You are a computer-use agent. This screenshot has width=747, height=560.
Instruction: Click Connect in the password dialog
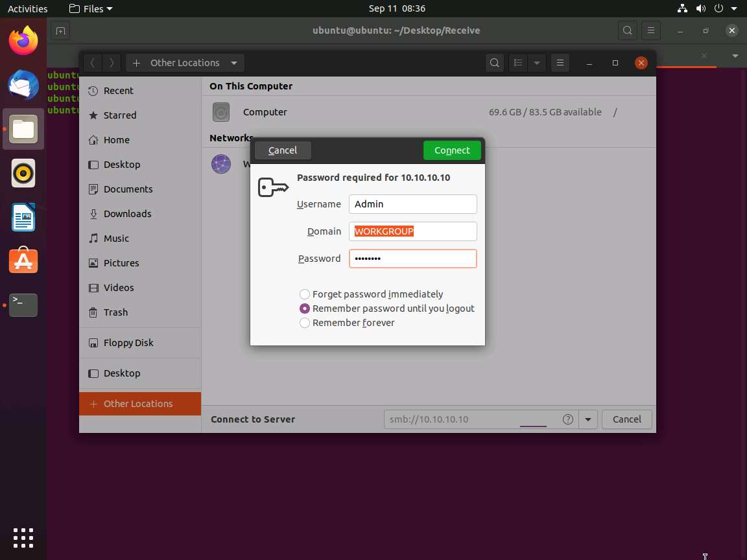(x=451, y=150)
